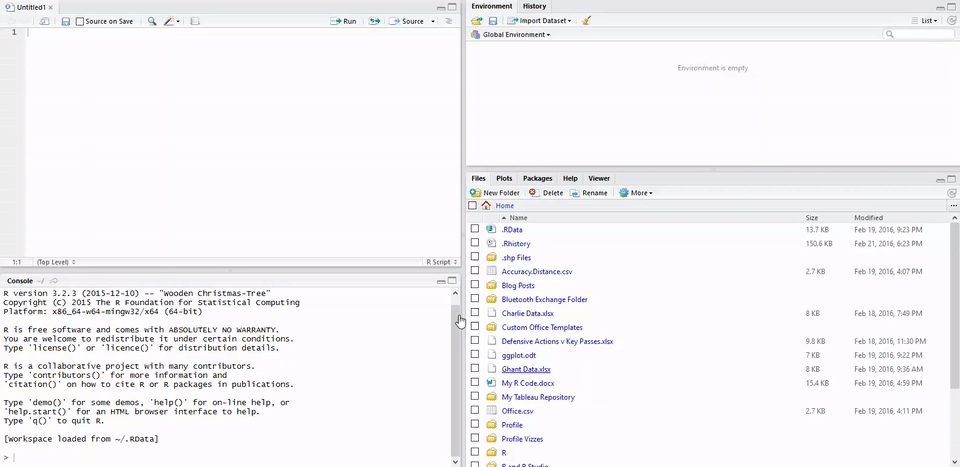Check the box next to Accuracy.Distance.csv

pyautogui.click(x=475, y=271)
